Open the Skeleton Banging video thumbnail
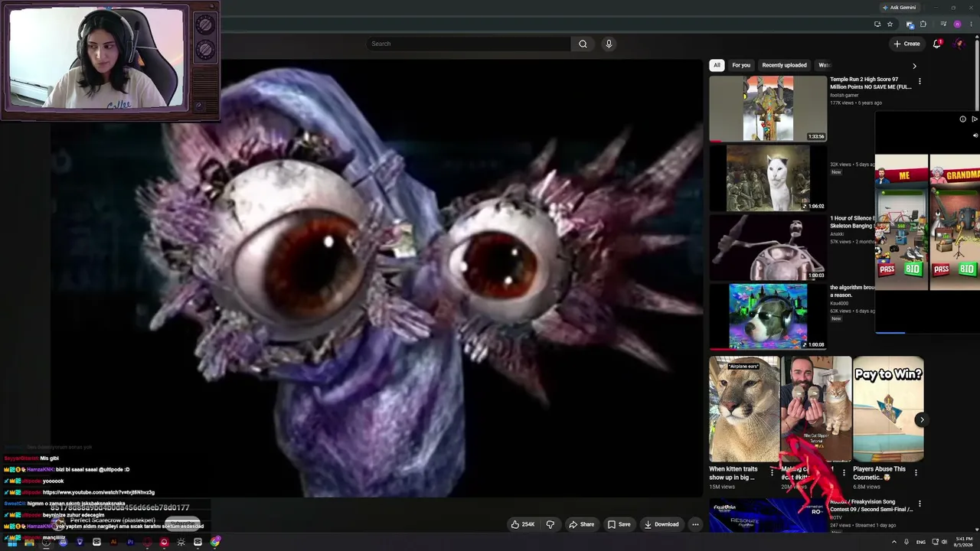Image resolution: width=980 pixels, height=551 pixels. [768, 247]
